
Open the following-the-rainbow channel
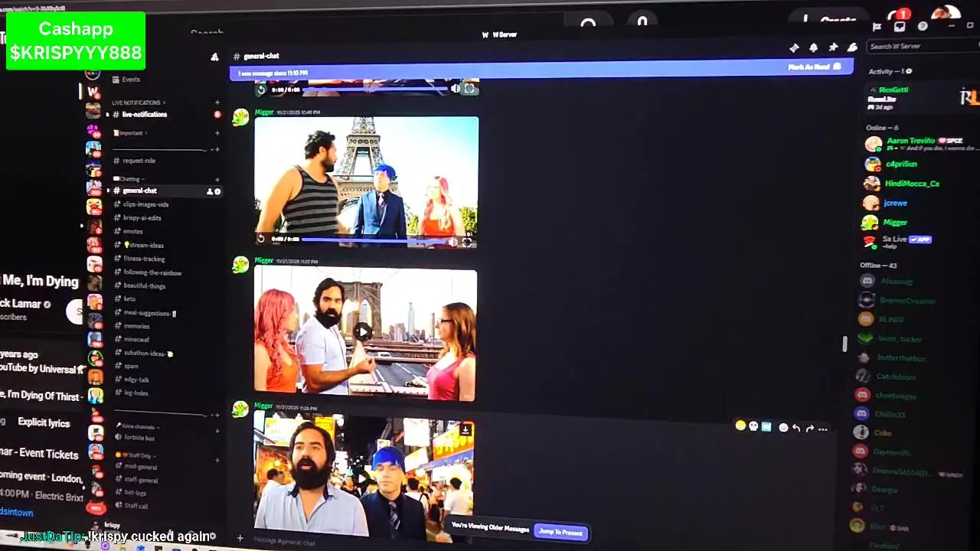152,272
